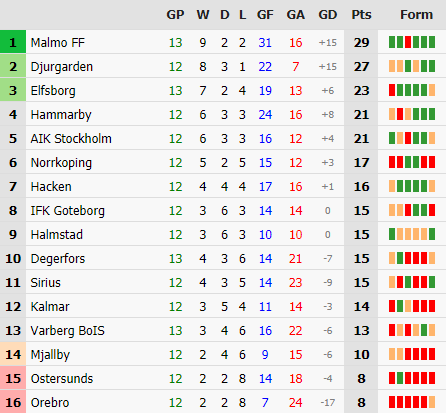This screenshot has height=413, width=446.
Task: Click the GF column header
Action: click(265, 15)
